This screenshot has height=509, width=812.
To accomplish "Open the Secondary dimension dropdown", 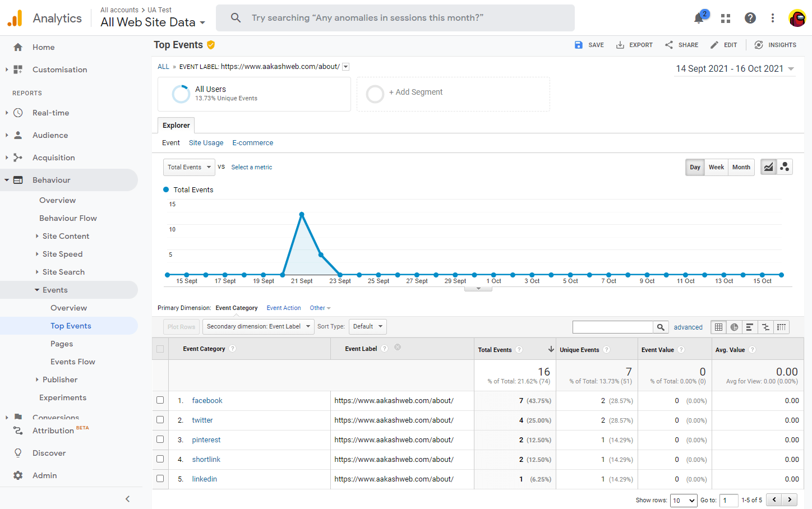I will [x=258, y=327].
